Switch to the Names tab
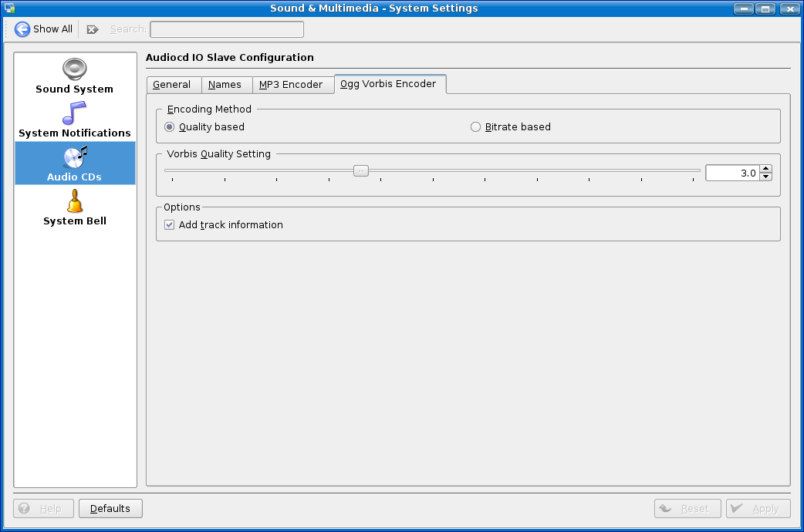This screenshot has width=804, height=532. click(225, 85)
